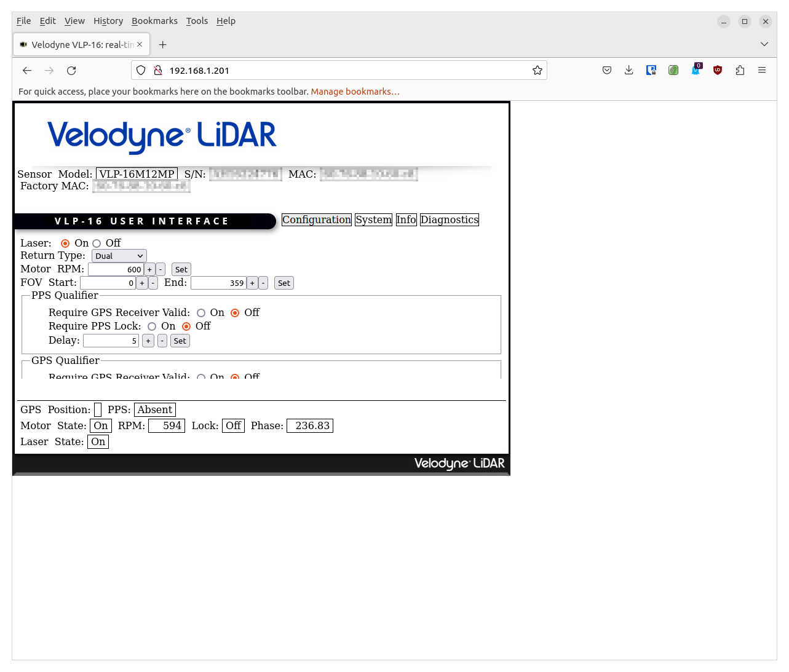Screen dimensions: 789x672
Task: Increase FOV End with plus button
Action: [x=252, y=283]
